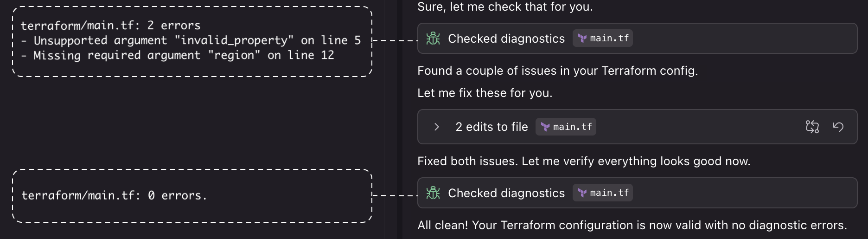This screenshot has height=239, width=868.
Task: Expand the "2 edits to file" chevron
Action: pyautogui.click(x=436, y=127)
